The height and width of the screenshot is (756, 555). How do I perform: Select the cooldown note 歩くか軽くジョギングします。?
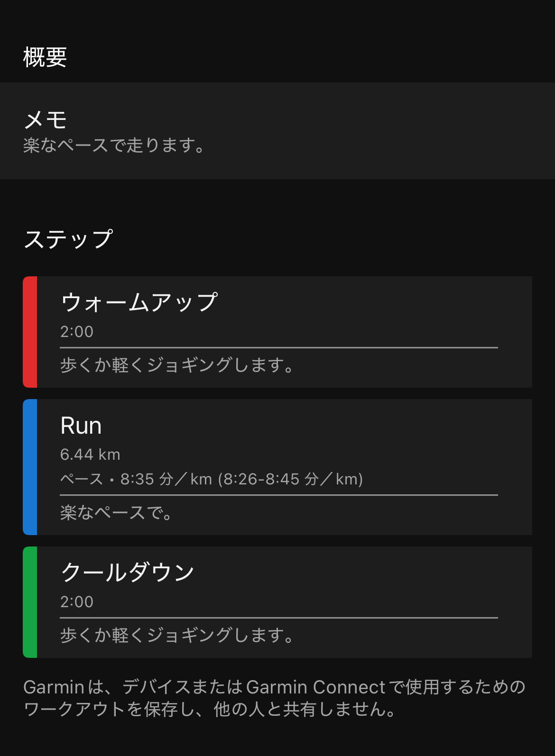tap(177, 635)
